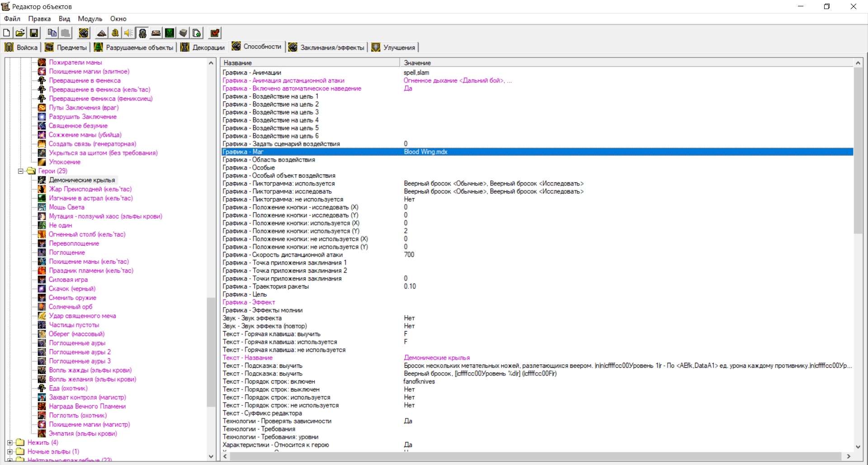Open the Модуль menu
This screenshot has height=465, width=868.
[x=90, y=19]
